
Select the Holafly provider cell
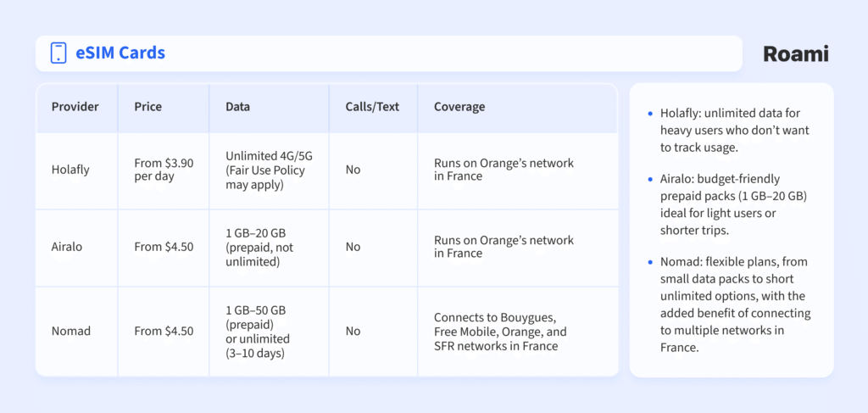click(70, 170)
